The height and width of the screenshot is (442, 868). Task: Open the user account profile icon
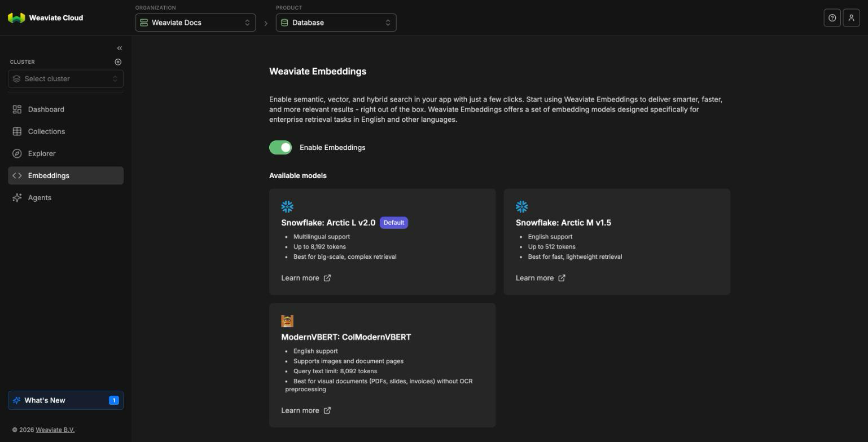(851, 18)
